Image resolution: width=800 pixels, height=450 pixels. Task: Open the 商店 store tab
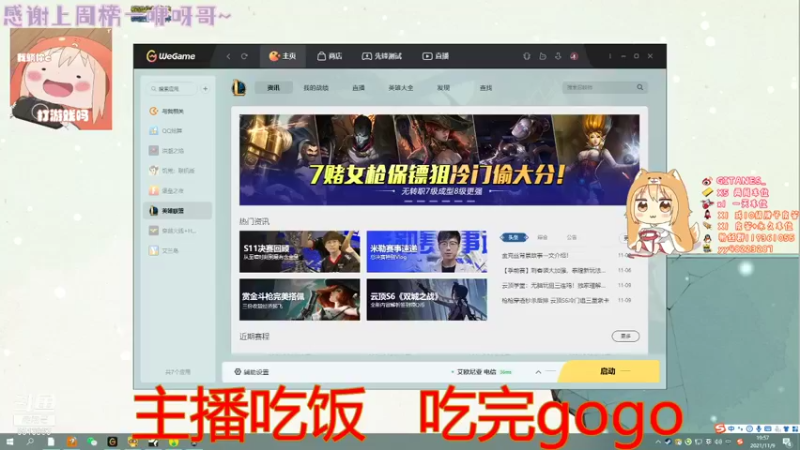(x=330, y=56)
